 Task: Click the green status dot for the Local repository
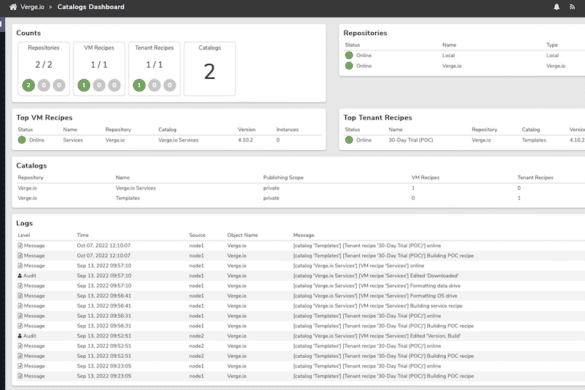pos(349,55)
